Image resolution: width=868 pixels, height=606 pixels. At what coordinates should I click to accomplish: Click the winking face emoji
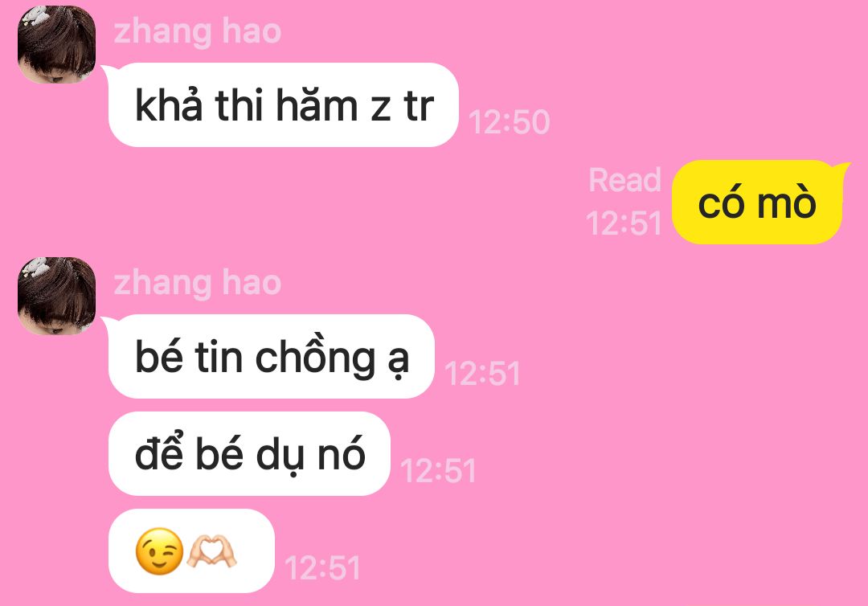(159, 551)
